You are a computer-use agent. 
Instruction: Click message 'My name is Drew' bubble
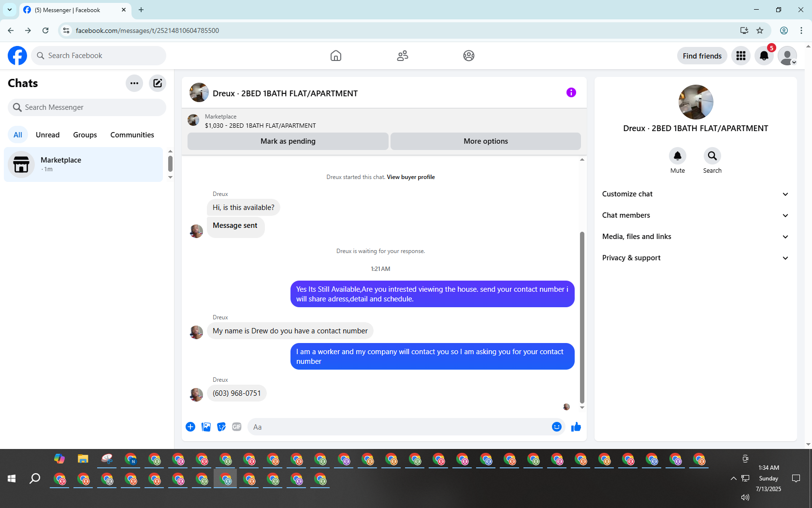[x=290, y=331]
